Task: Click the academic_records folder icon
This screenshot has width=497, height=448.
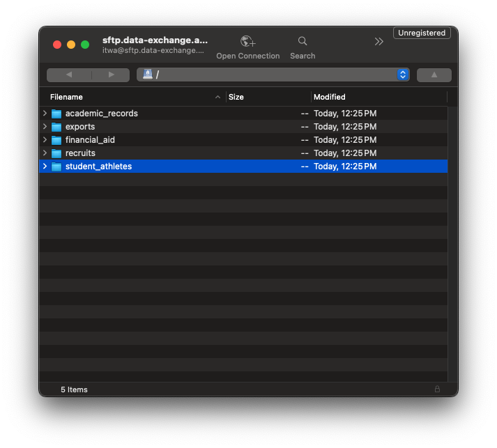Action: tap(56, 114)
